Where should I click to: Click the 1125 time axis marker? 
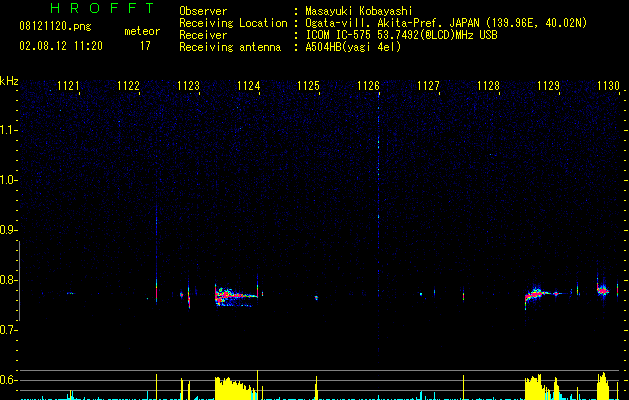coord(308,86)
